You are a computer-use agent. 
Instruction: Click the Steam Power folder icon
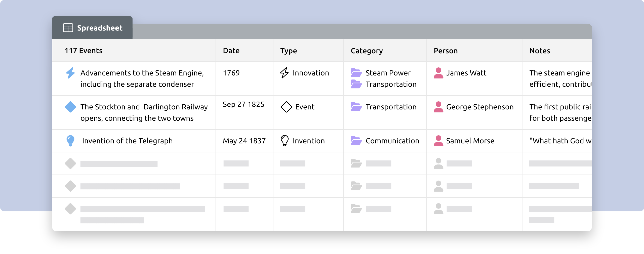356,73
